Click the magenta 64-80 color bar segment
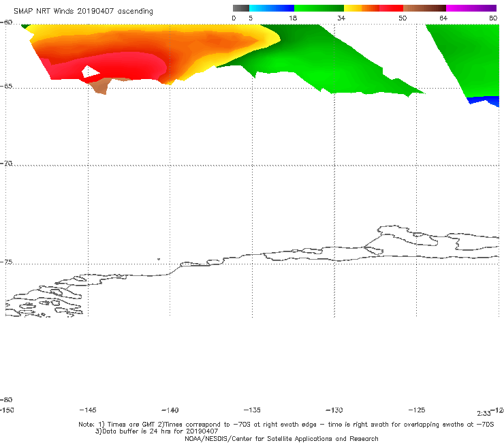Viewport: 504px width, 443px height. point(471,8)
